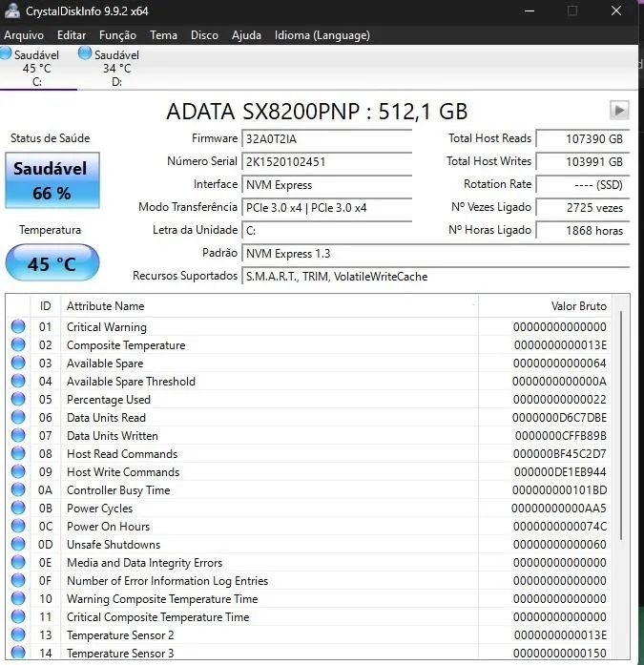Screen dimensions: 644x665
Task: Click status icon of Host Write Commands row
Action: [18, 471]
